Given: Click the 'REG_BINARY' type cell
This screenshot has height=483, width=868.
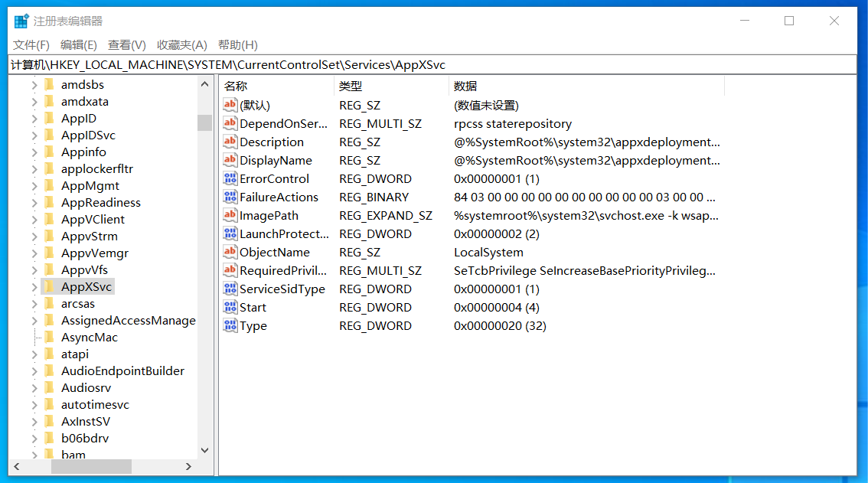Looking at the screenshot, I should pos(374,197).
